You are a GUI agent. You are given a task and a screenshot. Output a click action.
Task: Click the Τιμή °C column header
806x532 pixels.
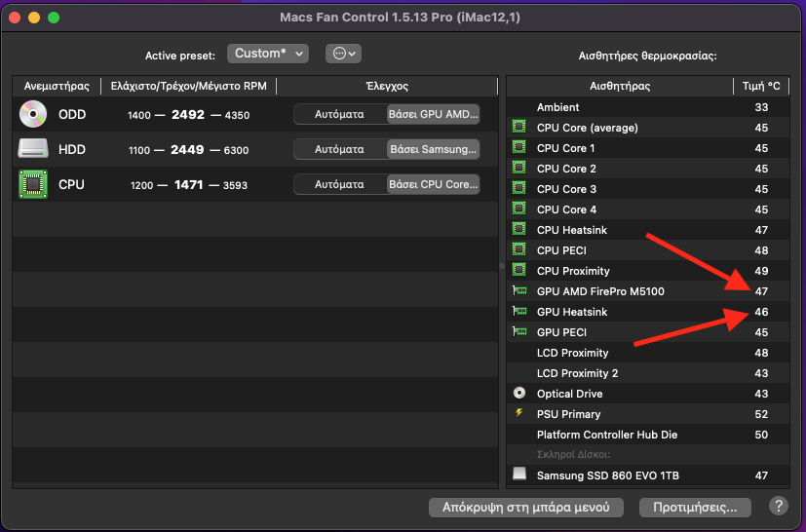(761, 86)
